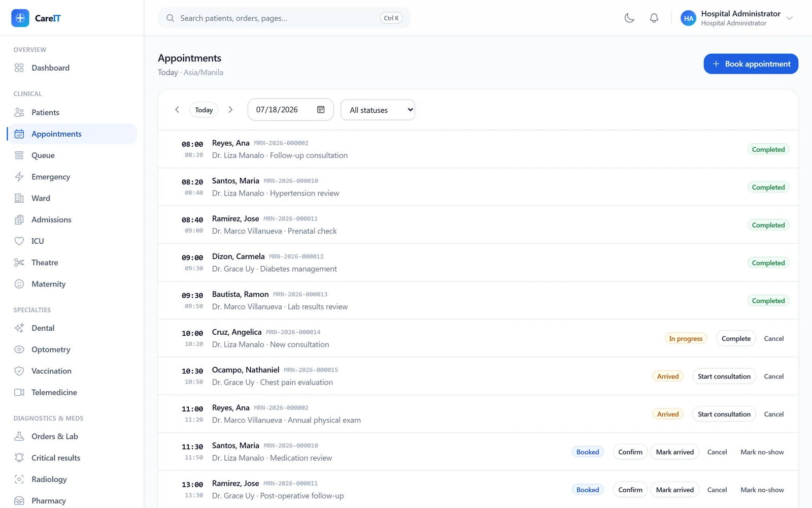Start consultation for Ocampo, Nathaniel
Screen dimensions: 812x508
(x=724, y=376)
